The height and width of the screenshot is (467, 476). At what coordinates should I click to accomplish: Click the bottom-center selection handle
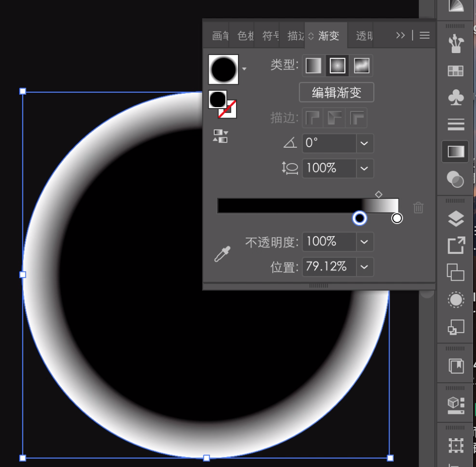click(x=206, y=458)
